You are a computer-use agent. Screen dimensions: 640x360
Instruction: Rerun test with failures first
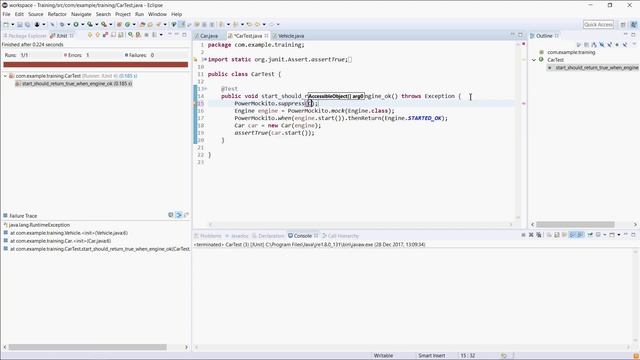(x=138, y=35)
